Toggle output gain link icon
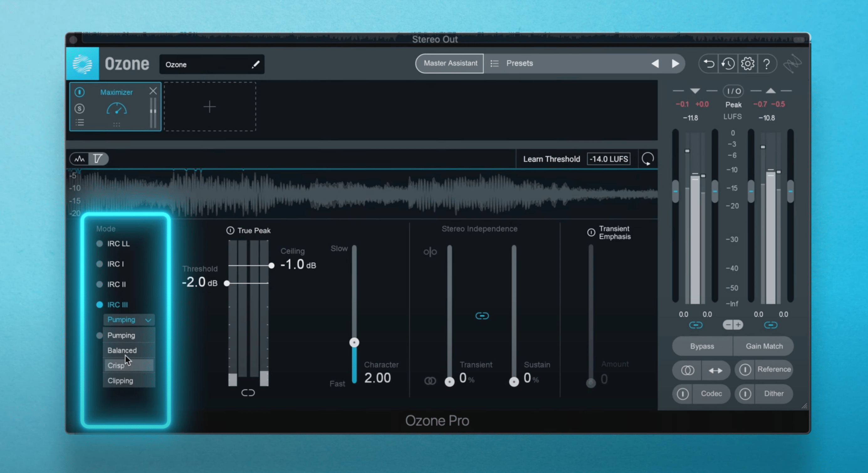The width and height of the screenshot is (868, 473). coord(771,325)
